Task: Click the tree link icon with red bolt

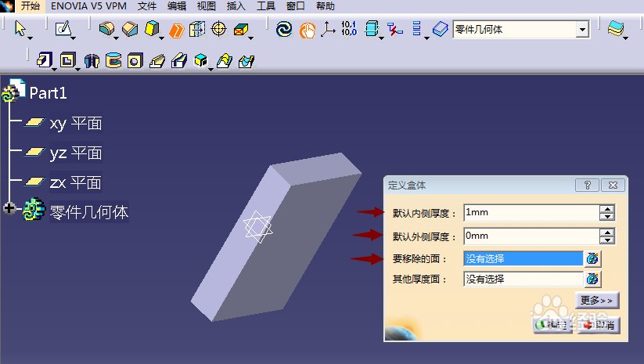Action: (394, 29)
